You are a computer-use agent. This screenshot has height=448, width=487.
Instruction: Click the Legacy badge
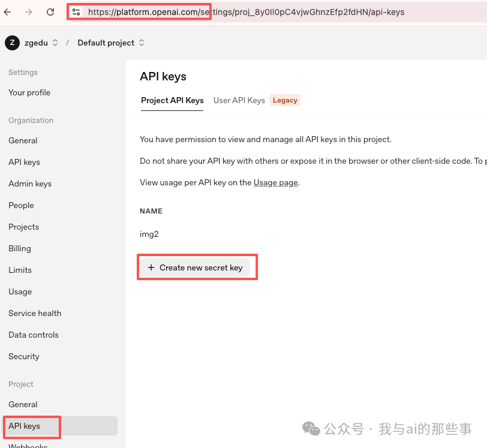click(x=285, y=100)
